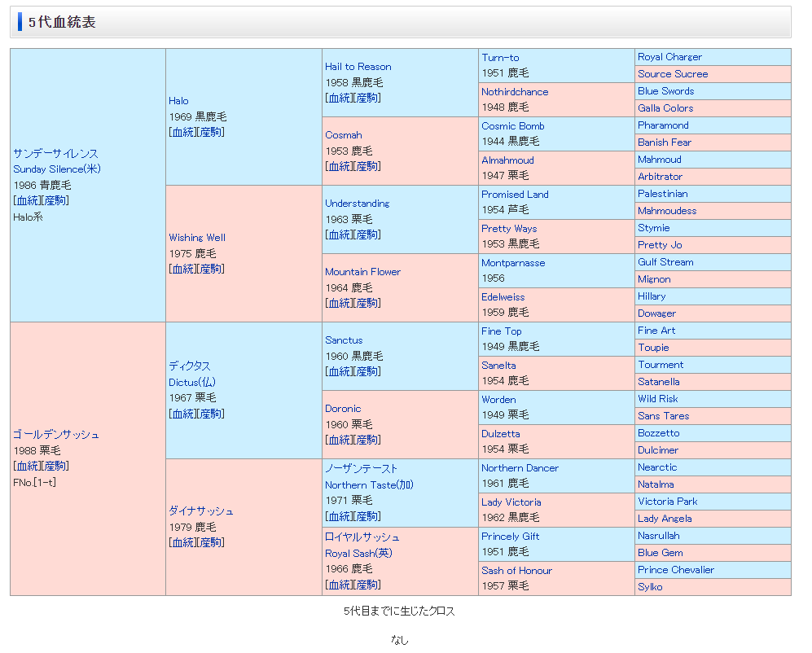This screenshot has height=653, width=812.
Task: Open the Royal Charger ancestor link
Action: coord(669,57)
